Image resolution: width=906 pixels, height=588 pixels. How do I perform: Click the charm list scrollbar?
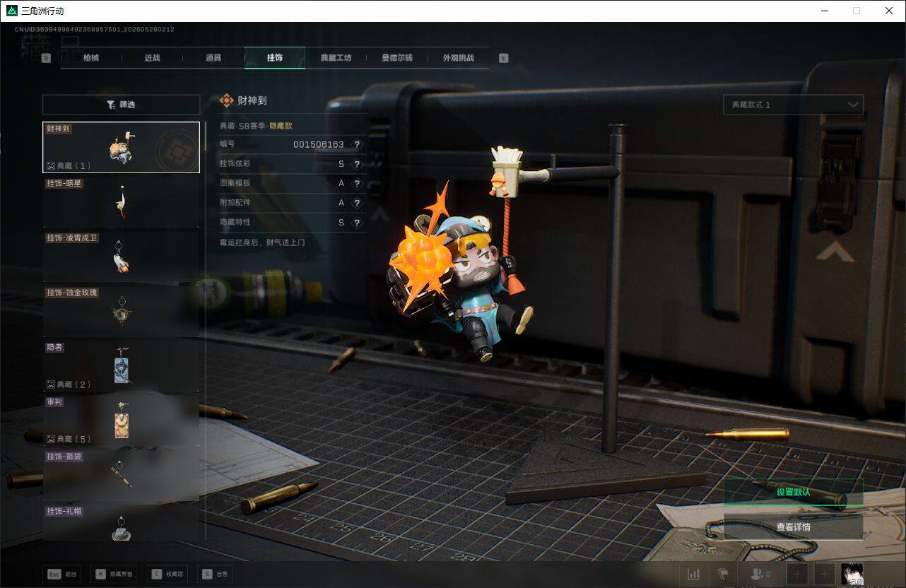(206, 136)
